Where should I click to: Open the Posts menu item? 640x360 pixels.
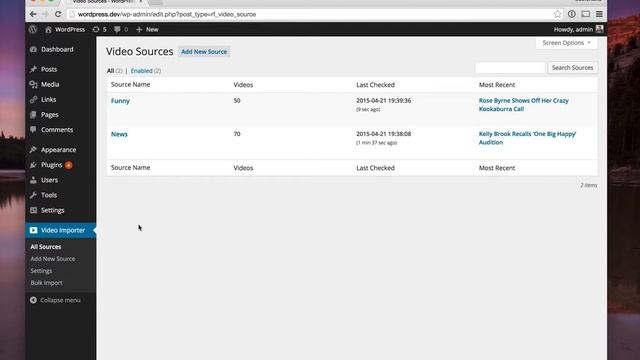pyautogui.click(x=60, y=69)
